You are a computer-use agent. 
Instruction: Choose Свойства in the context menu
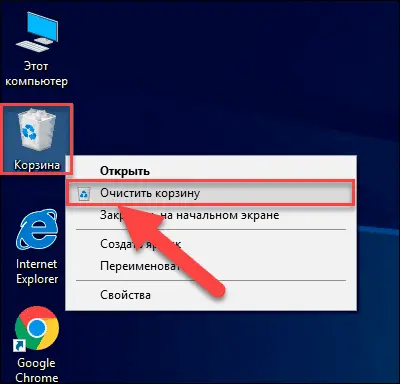coord(211,295)
